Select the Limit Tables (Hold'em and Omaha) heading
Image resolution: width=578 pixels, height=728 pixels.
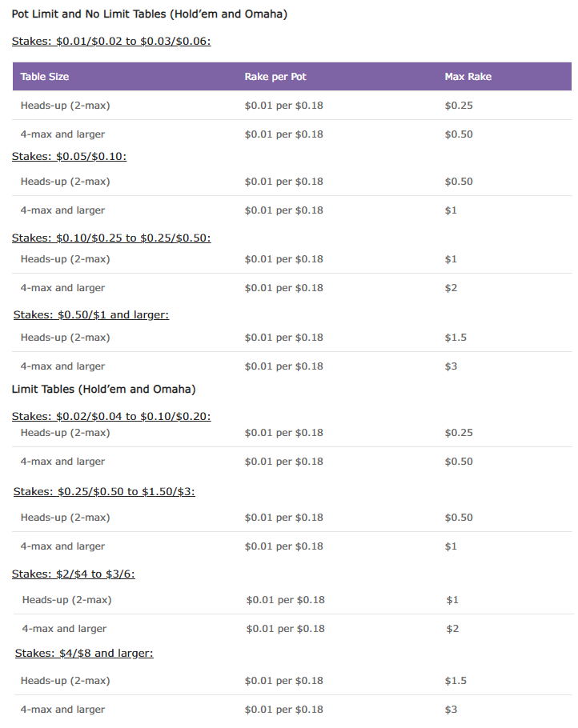click(x=104, y=389)
